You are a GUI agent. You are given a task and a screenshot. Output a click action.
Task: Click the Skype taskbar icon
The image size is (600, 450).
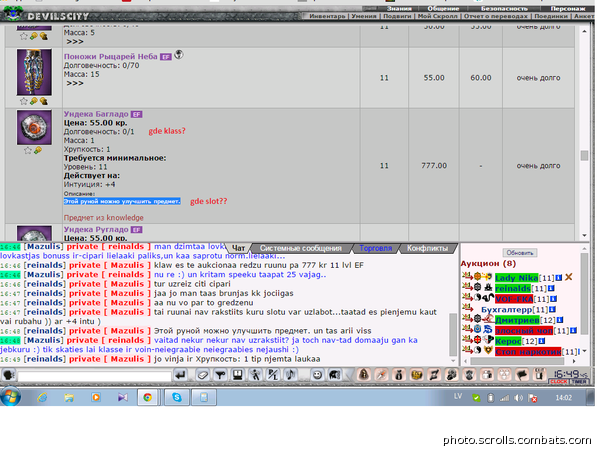click(x=176, y=398)
